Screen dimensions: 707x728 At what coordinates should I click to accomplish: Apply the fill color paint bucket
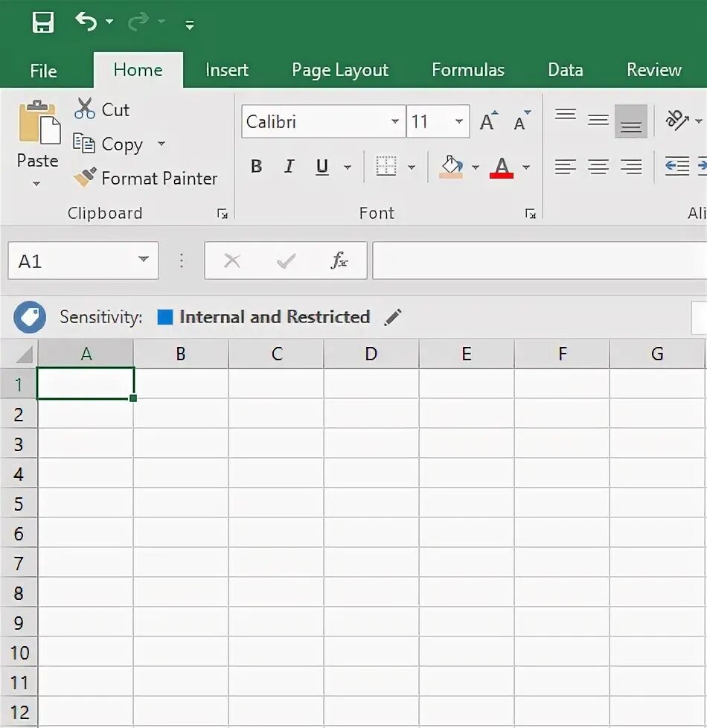point(451,167)
